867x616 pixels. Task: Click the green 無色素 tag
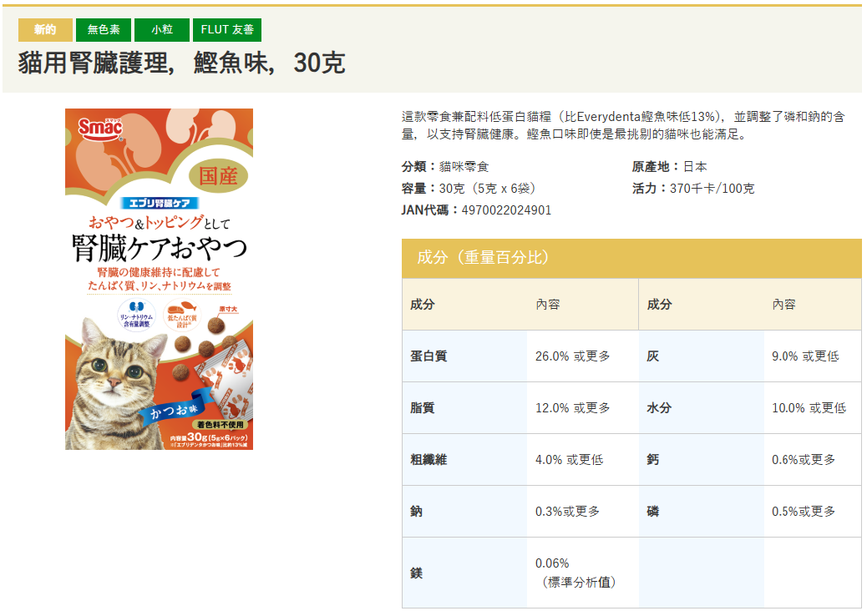pos(104,30)
